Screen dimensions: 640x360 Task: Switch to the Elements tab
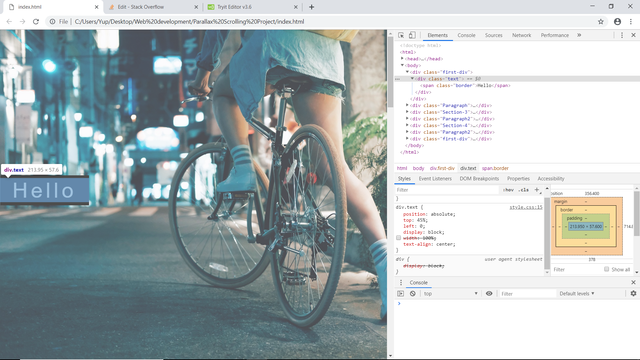click(x=438, y=35)
